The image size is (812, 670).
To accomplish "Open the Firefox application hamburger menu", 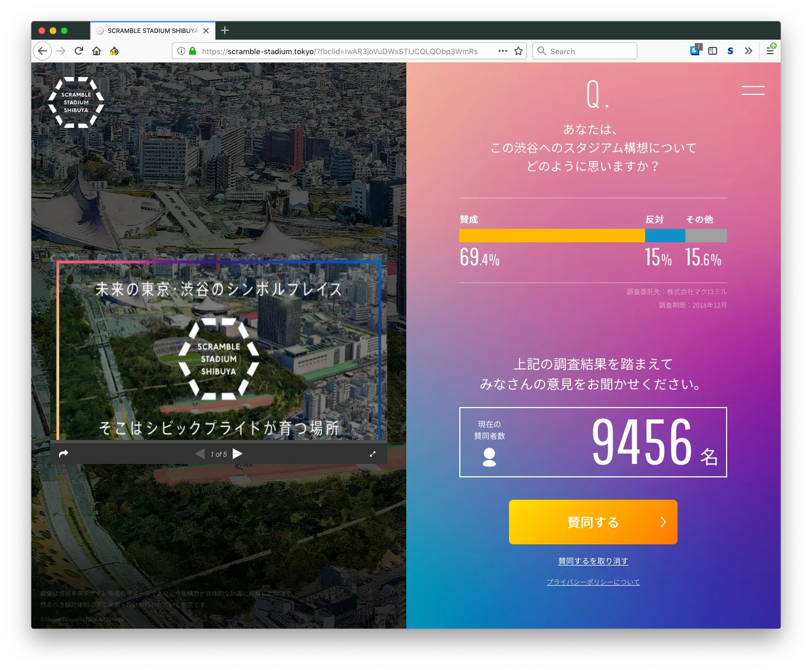I will click(x=771, y=51).
